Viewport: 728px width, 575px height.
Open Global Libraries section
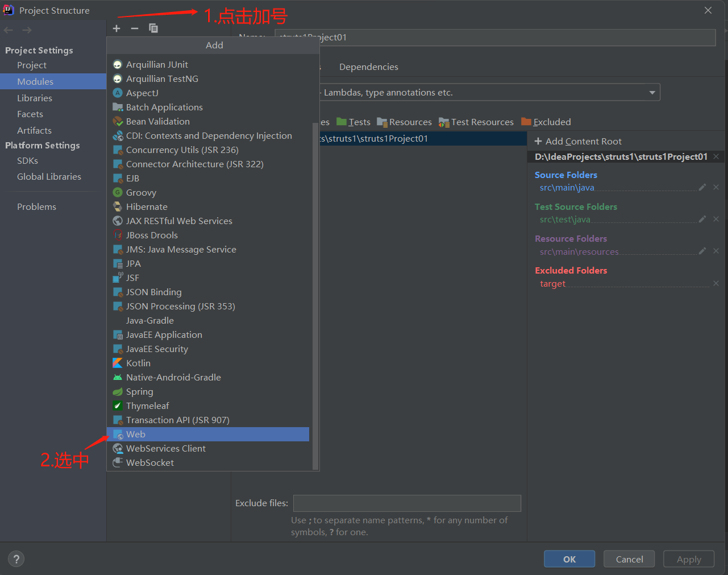53,177
